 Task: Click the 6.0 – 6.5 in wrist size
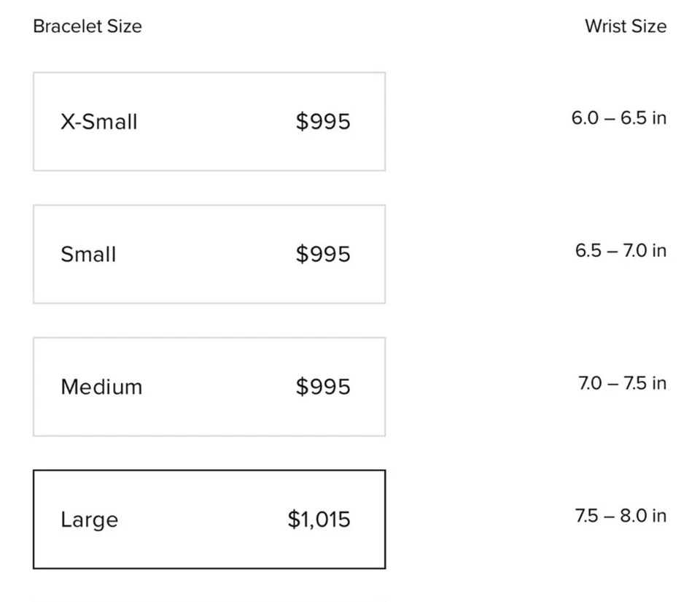coord(618,118)
